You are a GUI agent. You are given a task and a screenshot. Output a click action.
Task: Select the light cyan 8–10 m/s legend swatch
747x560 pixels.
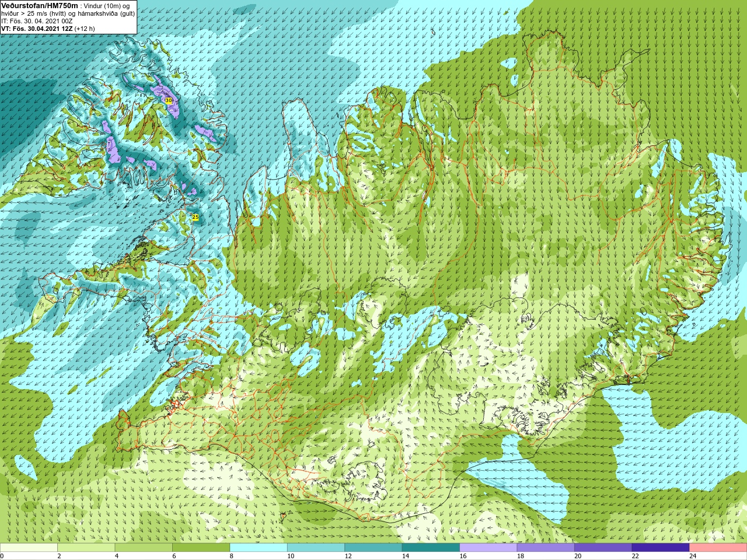(259, 548)
